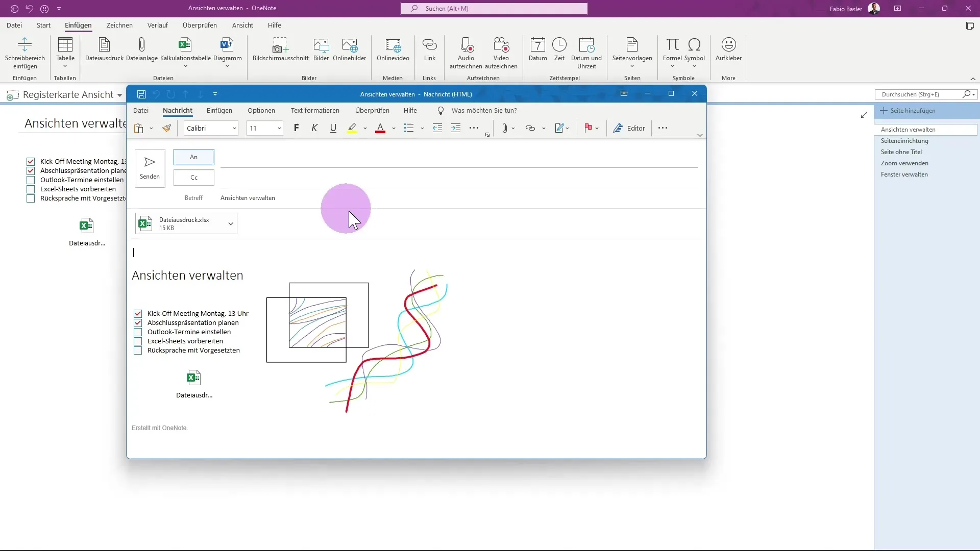This screenshot has height=551, width=980.
Task: Switch to Optionen tab in message
Action: (261, 110)
